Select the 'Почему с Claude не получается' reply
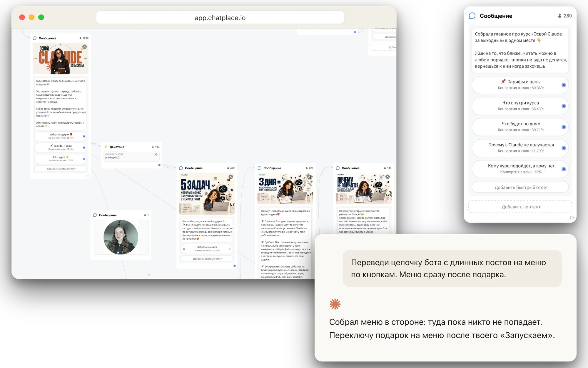Image resolution: width=588 pixels, height=368 pixels. [x=520, y=148]
